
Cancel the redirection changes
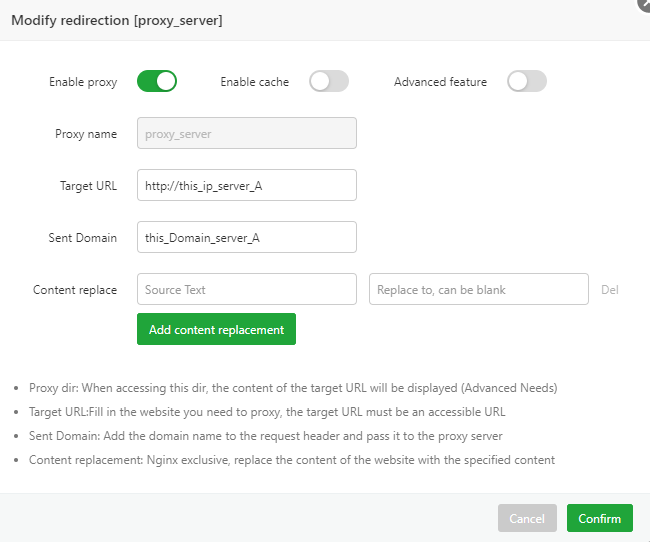pyautogui.click(x=527, y=518)
